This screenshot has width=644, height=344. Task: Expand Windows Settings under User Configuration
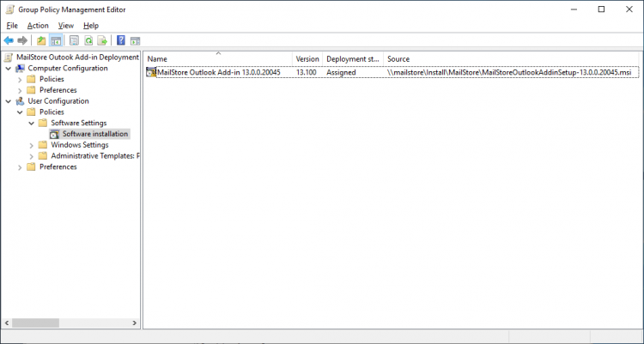pyautogui.click(x=31, y=145)
